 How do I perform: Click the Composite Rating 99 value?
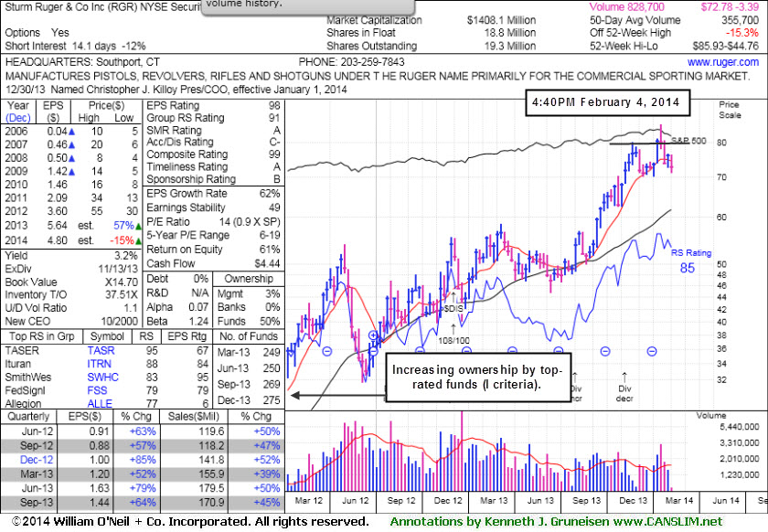(274, 154)
